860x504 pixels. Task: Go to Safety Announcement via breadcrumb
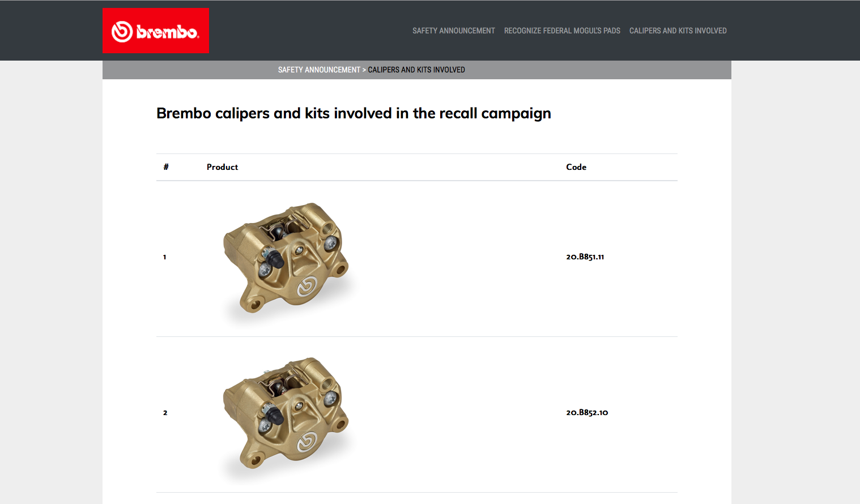click(x=319, y=70)
